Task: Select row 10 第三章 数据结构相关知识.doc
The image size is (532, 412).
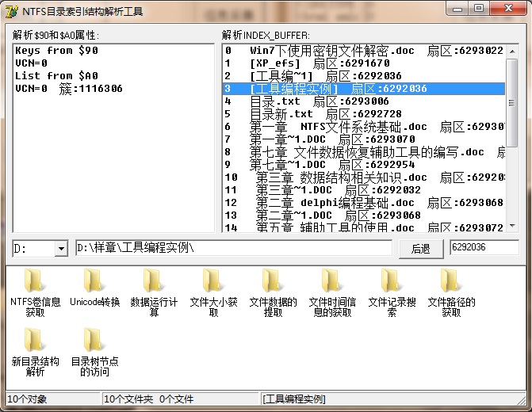Action: click(x=364, y=177)
